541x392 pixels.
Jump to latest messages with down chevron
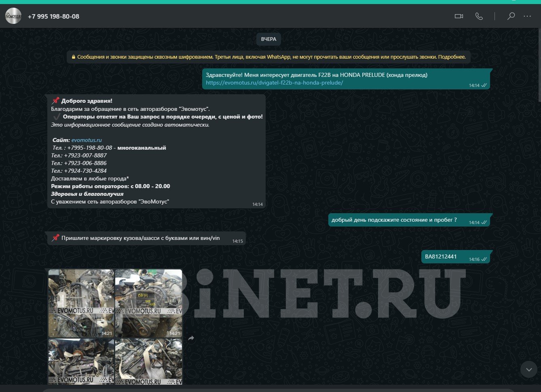click(x=529, y=369)
